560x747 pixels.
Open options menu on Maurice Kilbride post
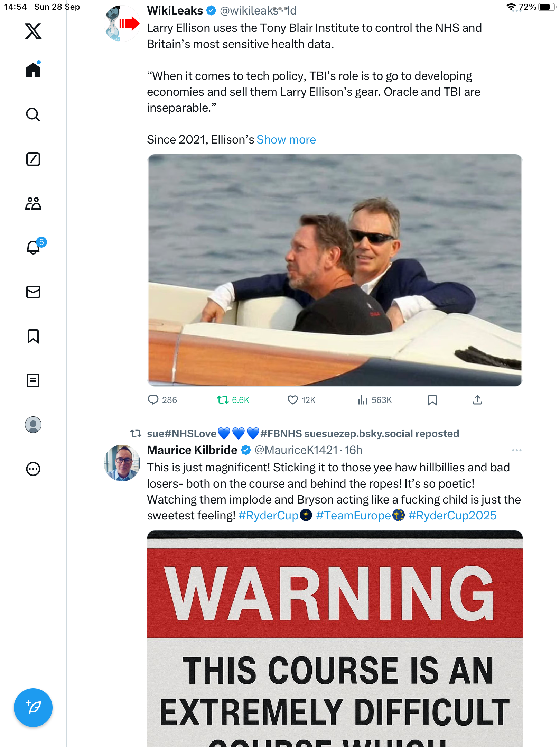click(516, 450)
